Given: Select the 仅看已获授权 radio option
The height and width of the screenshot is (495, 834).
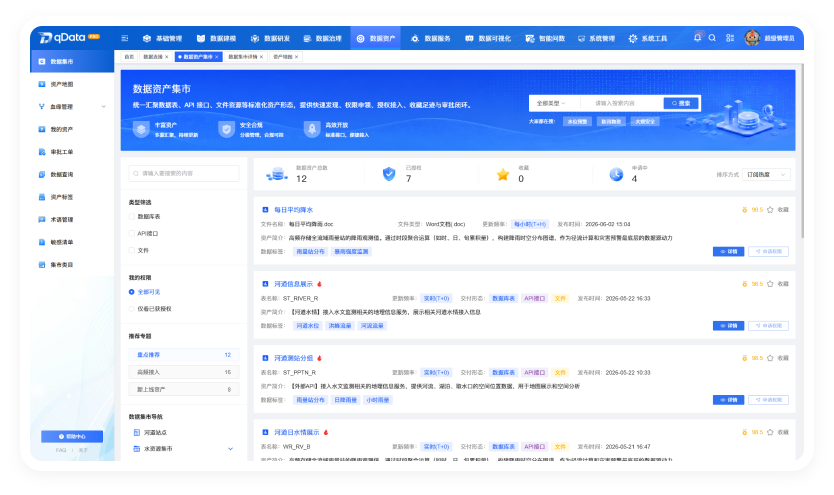Looking at the screenshot, I should (132, 309).
